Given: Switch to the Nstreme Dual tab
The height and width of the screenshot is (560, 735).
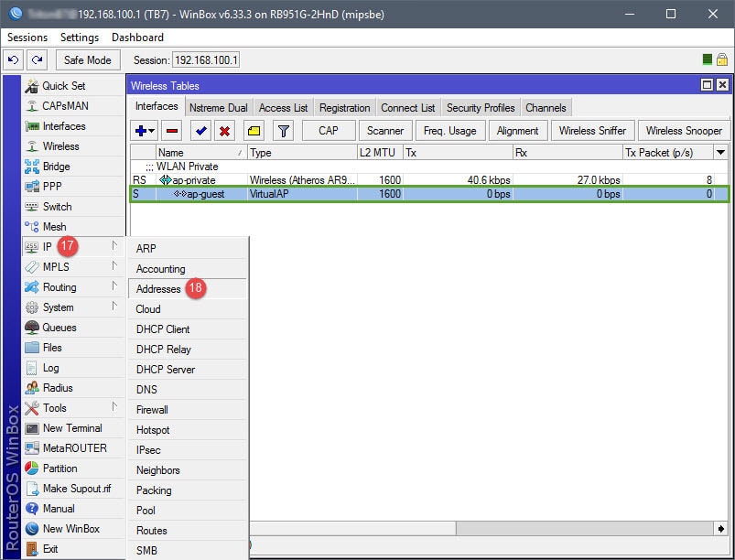Looking at the screenshot, I should click(x=219, y=108).
